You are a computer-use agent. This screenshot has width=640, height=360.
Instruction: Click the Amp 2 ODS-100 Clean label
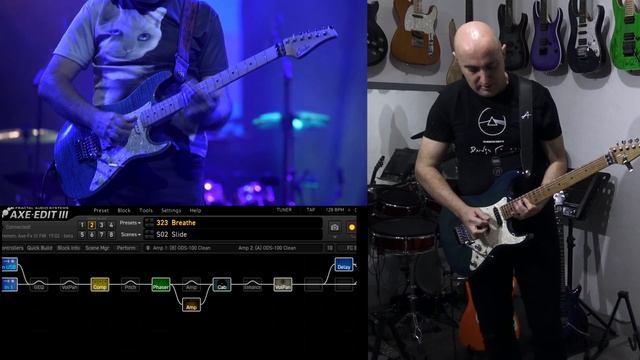[x=267, y=248]
